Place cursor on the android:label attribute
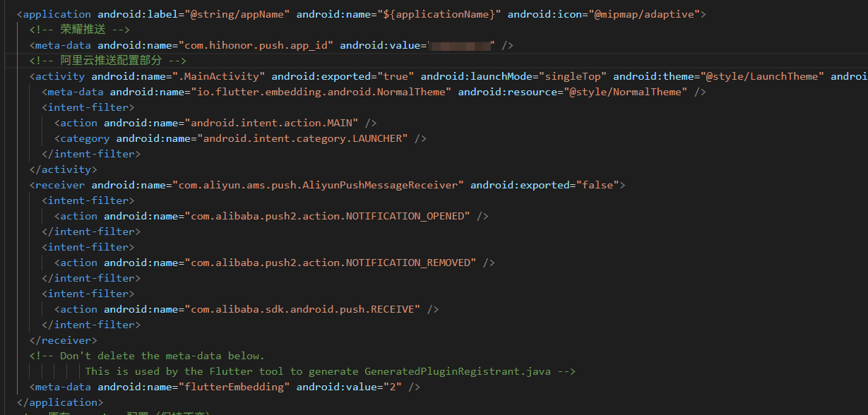 138,14
